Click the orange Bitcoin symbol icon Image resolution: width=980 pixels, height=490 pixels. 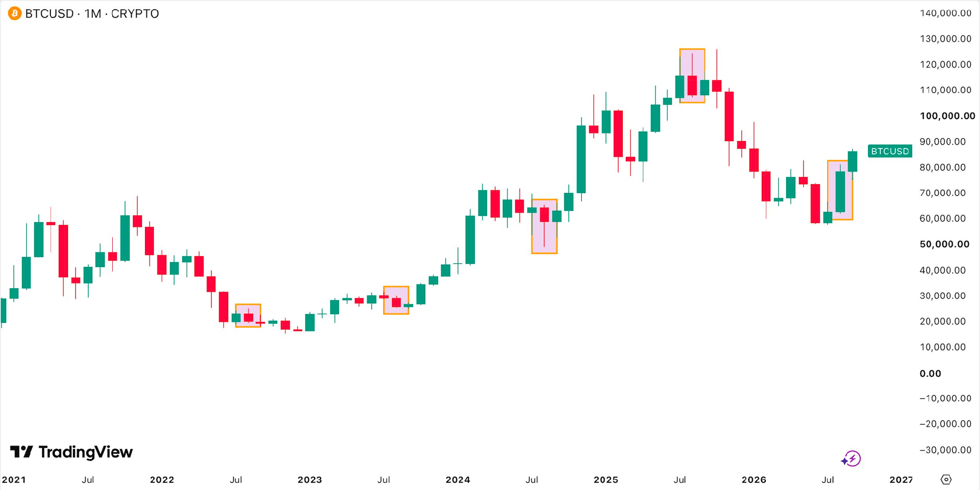coord(15,14)
